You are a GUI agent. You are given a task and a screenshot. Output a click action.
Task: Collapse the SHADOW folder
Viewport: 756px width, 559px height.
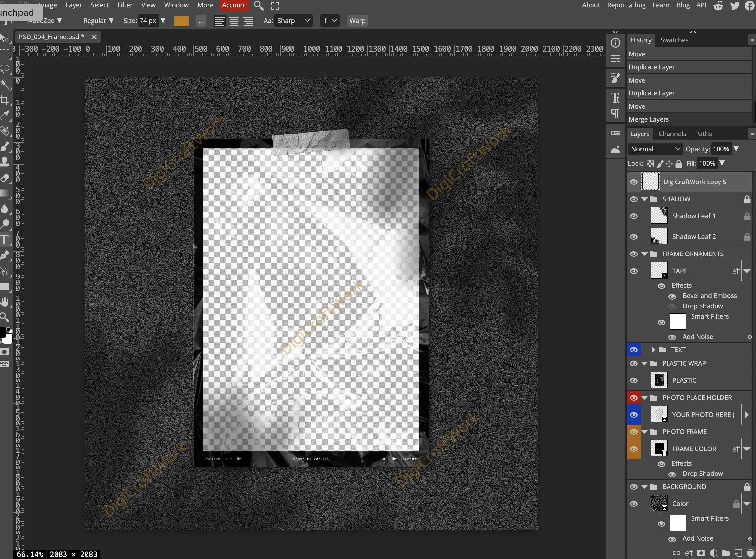point(644,199)
